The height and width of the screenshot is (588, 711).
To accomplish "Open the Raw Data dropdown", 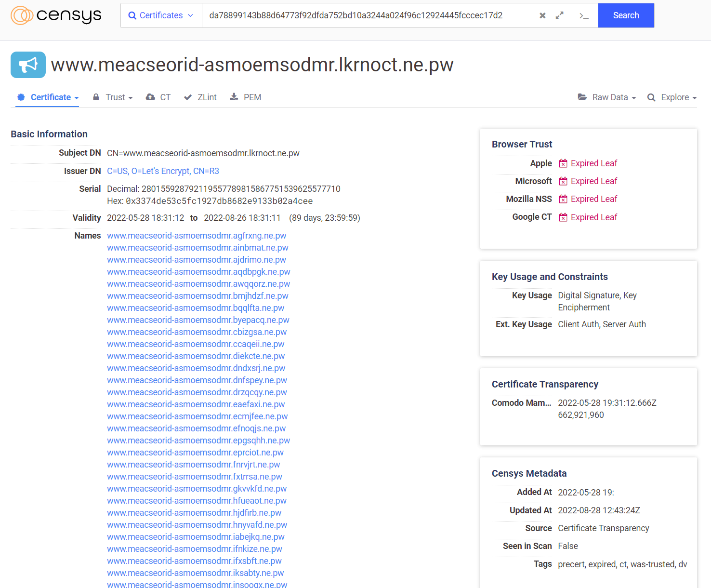I will click(607, 97).
